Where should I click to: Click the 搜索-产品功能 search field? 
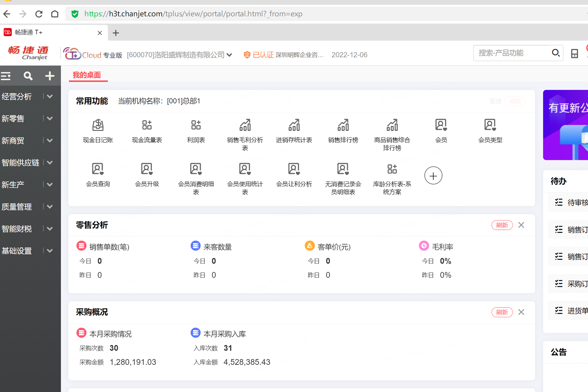pos(511,53)
